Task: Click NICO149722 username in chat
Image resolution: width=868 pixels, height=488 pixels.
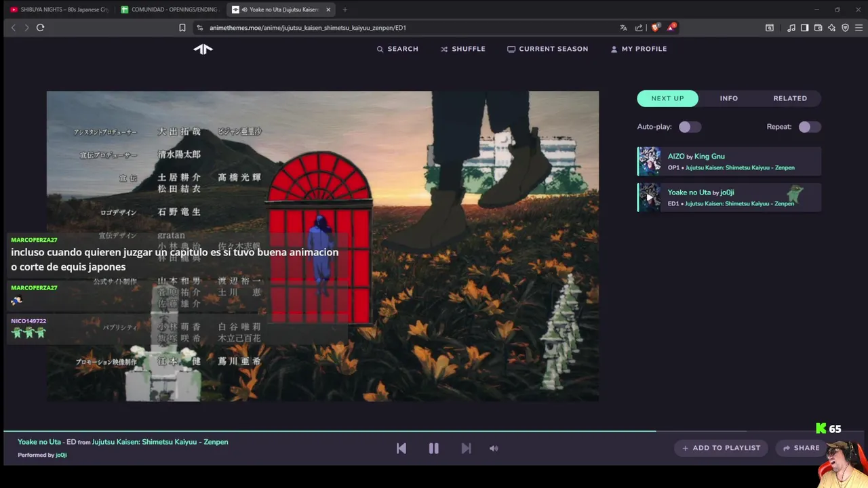Action: pos(28,321)
